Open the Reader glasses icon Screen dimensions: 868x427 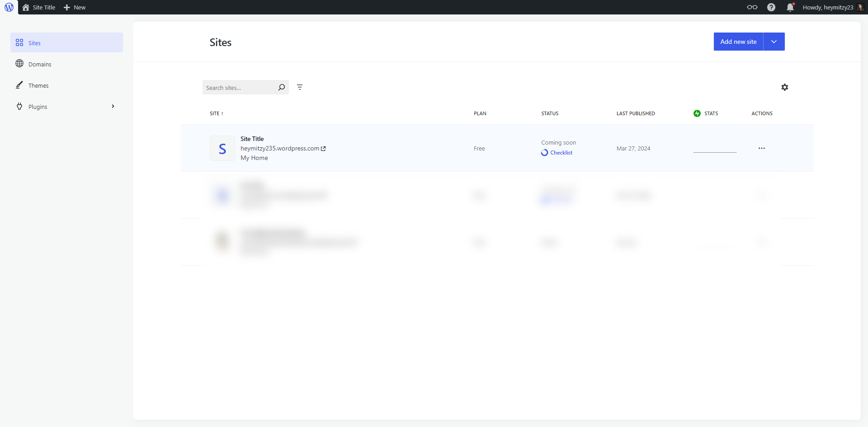[x=752, y=7]
